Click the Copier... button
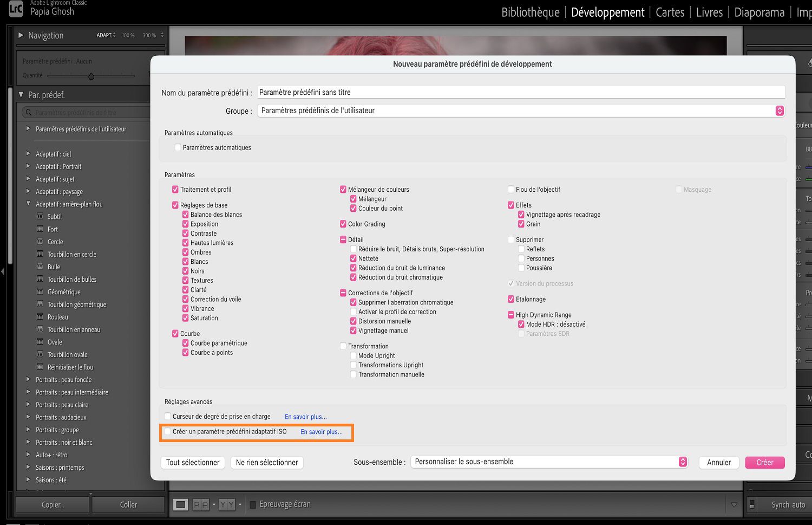Screen dimensions: 812x525 (53, 504)
